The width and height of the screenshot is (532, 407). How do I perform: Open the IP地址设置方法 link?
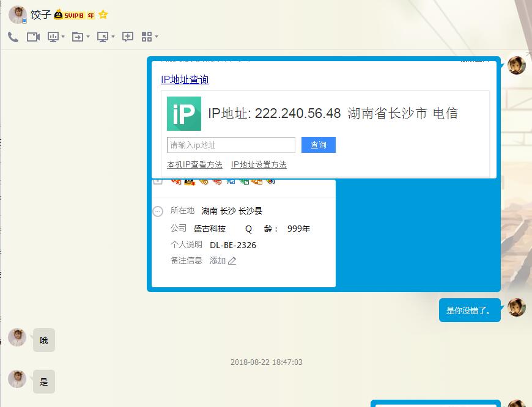[x=259, y=164]
